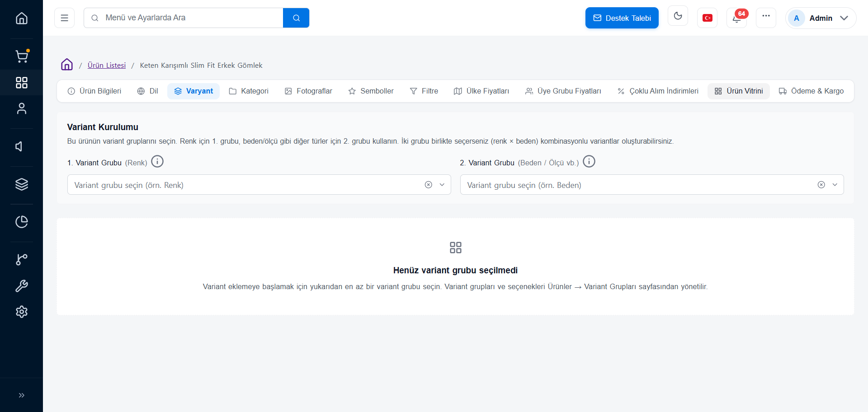Follow the Ürün Listesi breadcrumb link
Viewport: 868px width, 412px height.
pos(107,65)
